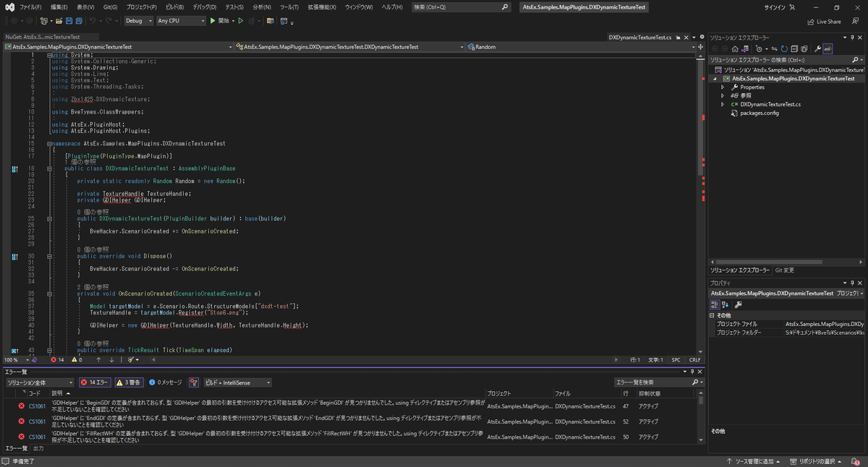
Task: Open the デバッグ(D) menu
Action: click(205, 7)
